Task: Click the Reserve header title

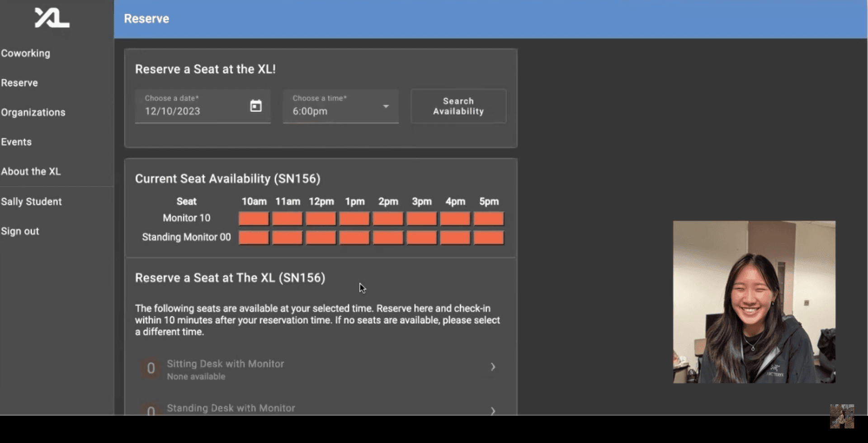Action: 146,19
